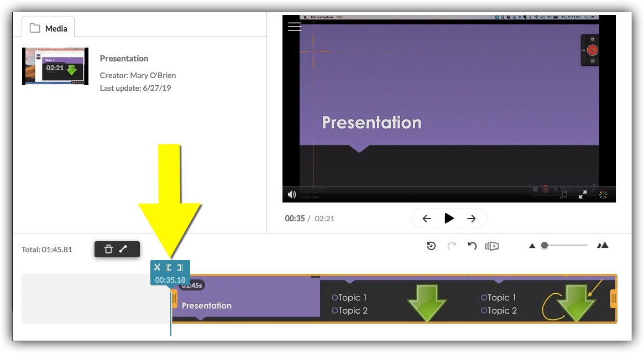Switch to the Media tab
This screenshot has width=644, height=353.
[x=48, y=28]
